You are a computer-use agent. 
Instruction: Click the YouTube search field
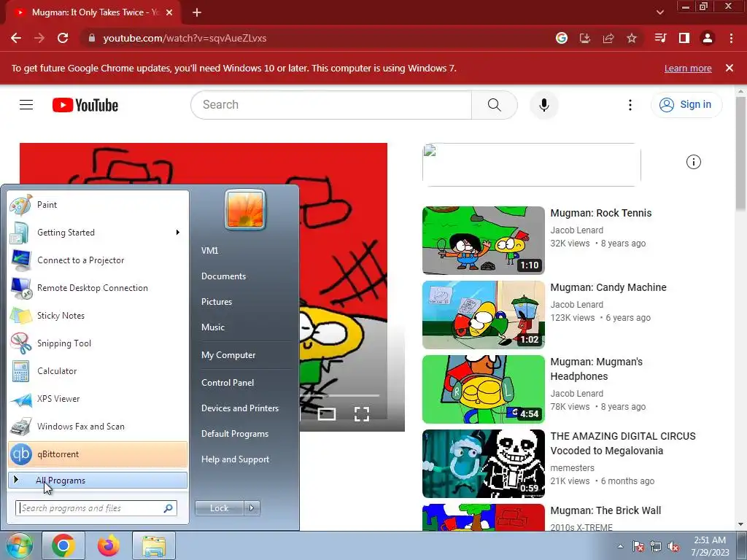pos(331,105)
